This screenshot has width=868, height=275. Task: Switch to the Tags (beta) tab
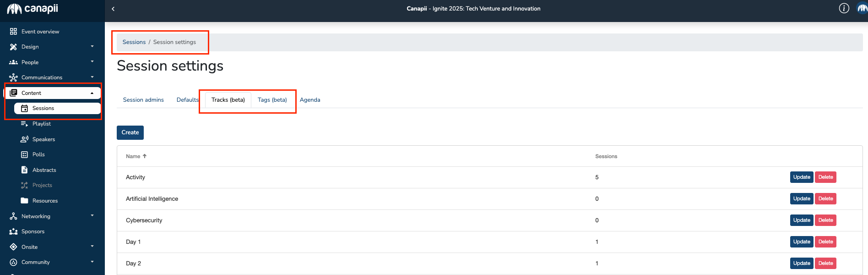(x=272, y=100)
